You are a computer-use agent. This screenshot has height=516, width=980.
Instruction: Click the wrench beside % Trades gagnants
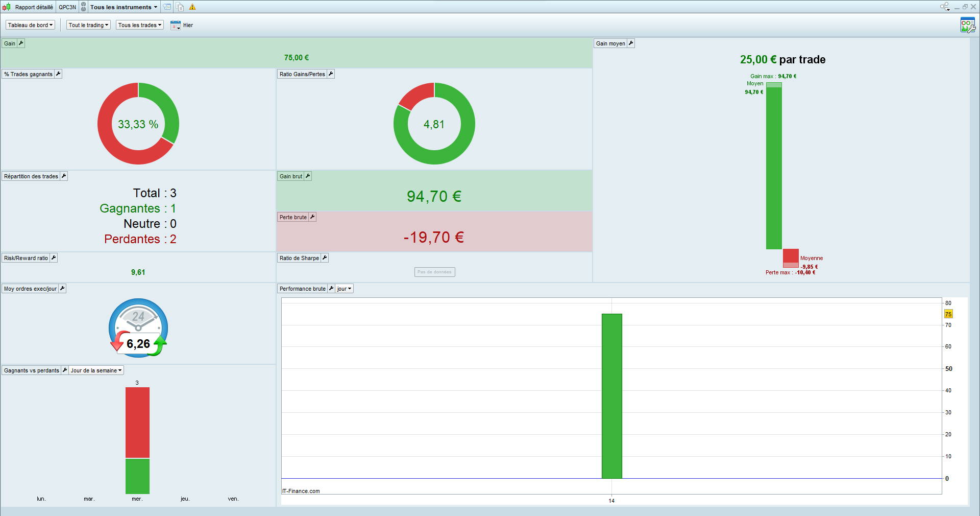(x=58, y=74)
